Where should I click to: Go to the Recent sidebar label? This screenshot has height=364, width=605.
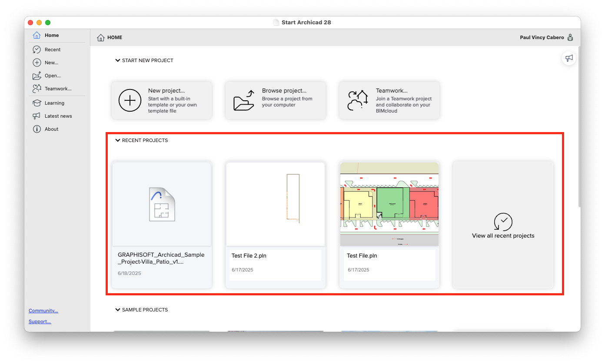tap(53, 50)
